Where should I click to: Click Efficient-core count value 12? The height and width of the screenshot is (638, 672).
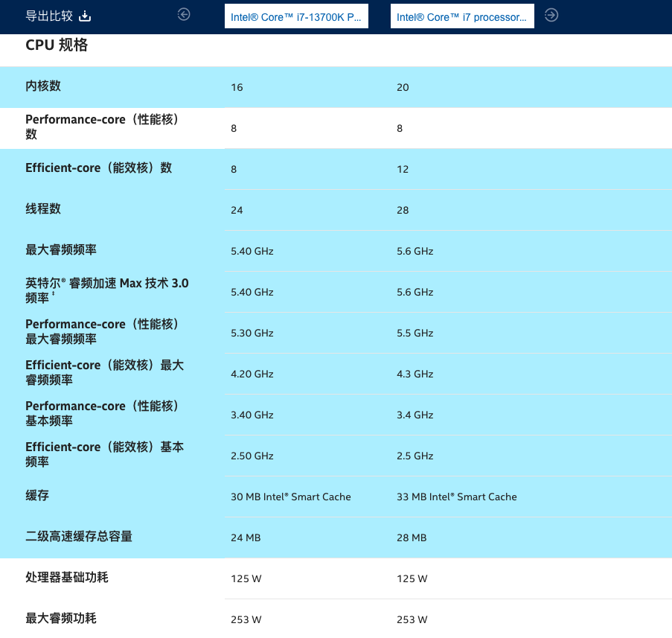pyautogui.click(x=403, y=169)
